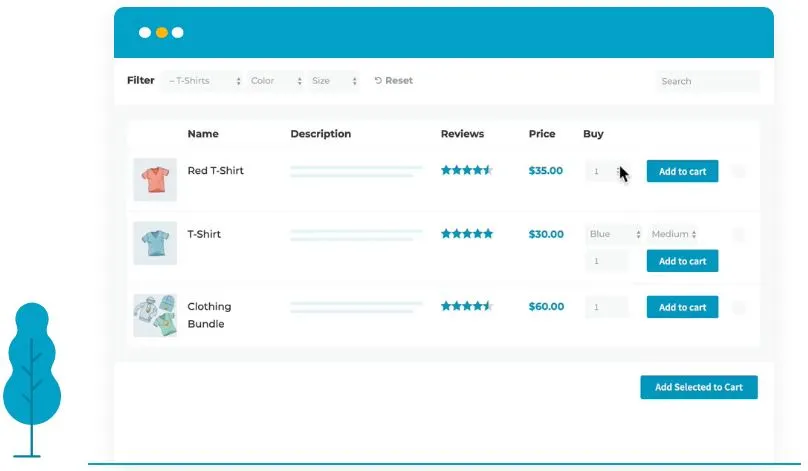This screenshot has height=471, width=808.
Task: Change the Blue color variation dropdown
Action: pyautogui.click(x=614, y=235)
